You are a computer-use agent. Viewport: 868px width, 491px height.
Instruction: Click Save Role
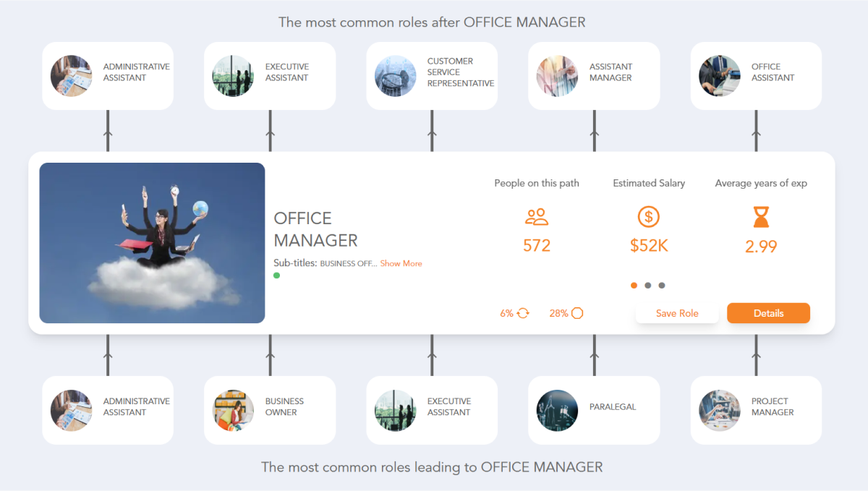pos(677,312)
